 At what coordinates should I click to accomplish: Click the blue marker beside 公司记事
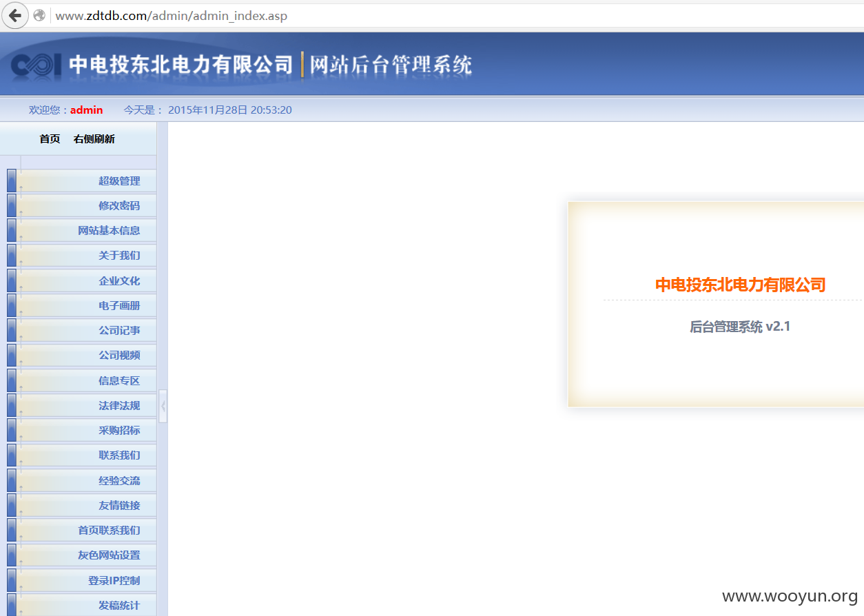(12, 330)
